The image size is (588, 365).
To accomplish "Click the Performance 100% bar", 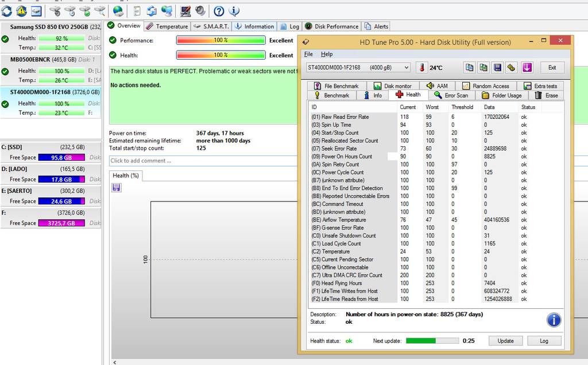I will click(221, 40).
